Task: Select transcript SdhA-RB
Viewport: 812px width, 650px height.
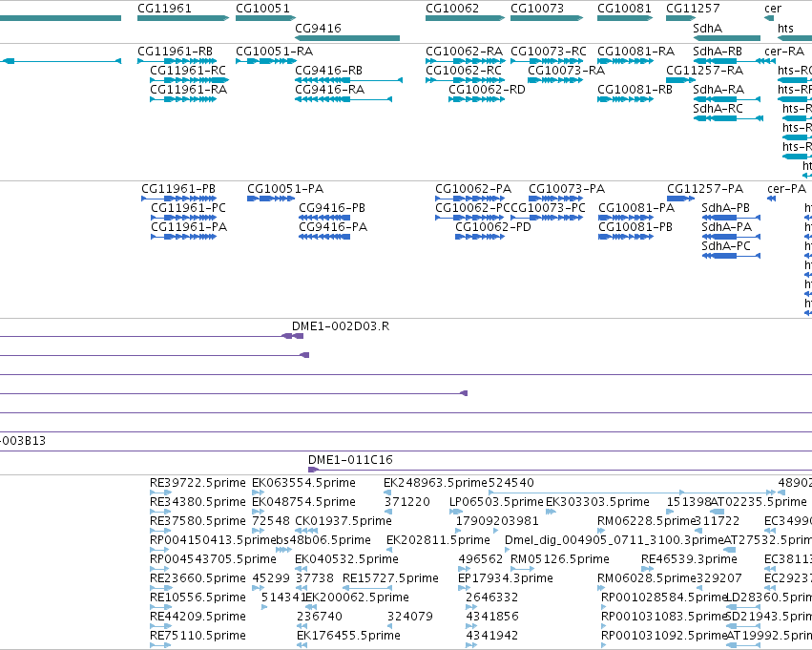Action: click(x=726, y=61)
